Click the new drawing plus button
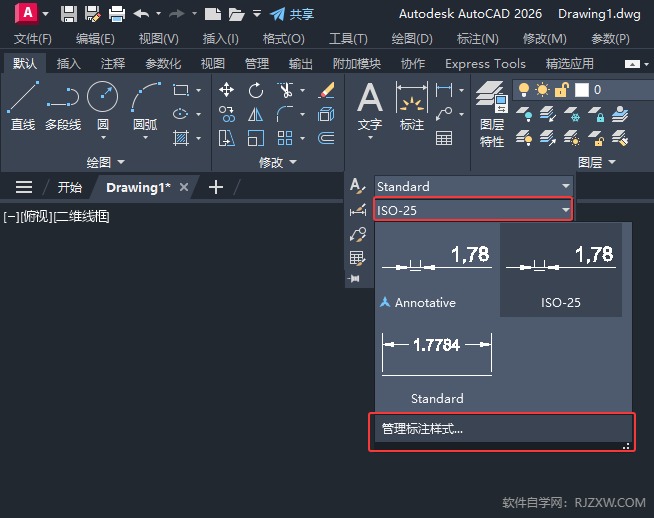This screenshot has height=518, width=654. 216,187
